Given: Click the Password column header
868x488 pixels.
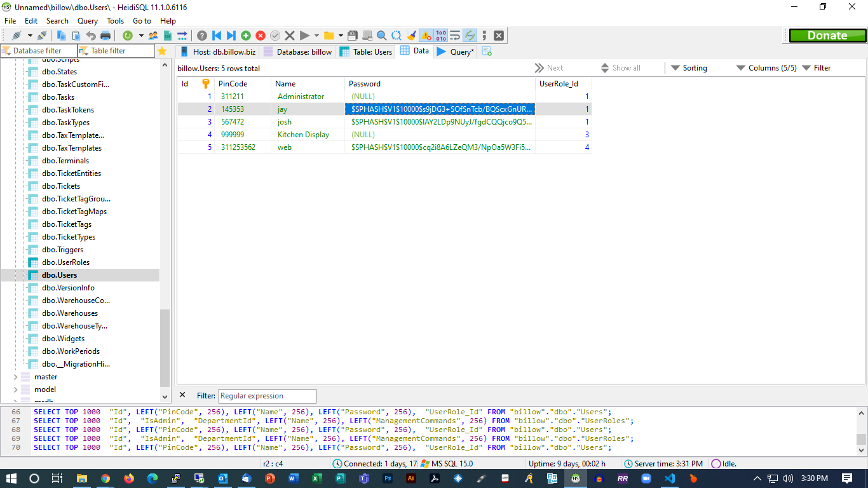Looking at the screenshot, I should (440, 84).
